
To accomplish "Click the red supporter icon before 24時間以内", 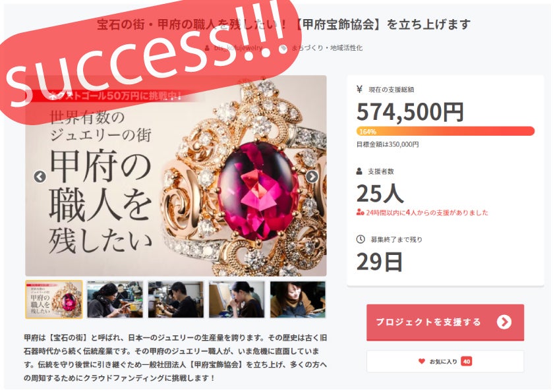I will tap(361, 213).
